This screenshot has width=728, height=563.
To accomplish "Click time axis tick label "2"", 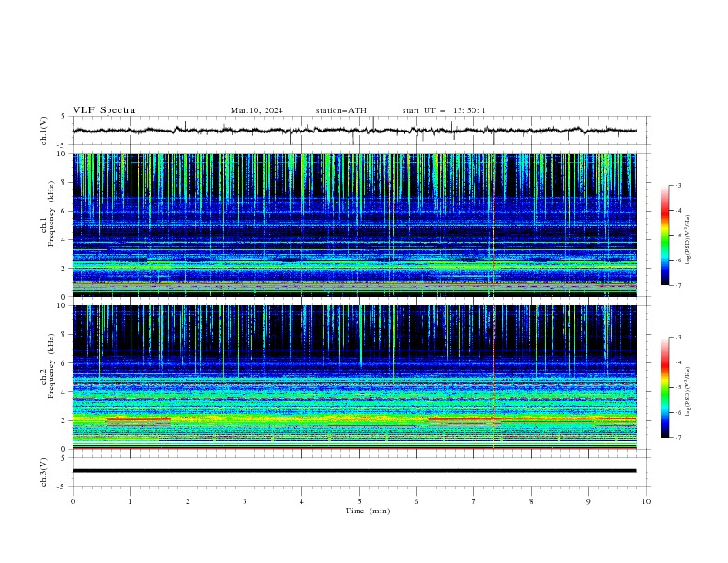I will (x=188, y=501).
